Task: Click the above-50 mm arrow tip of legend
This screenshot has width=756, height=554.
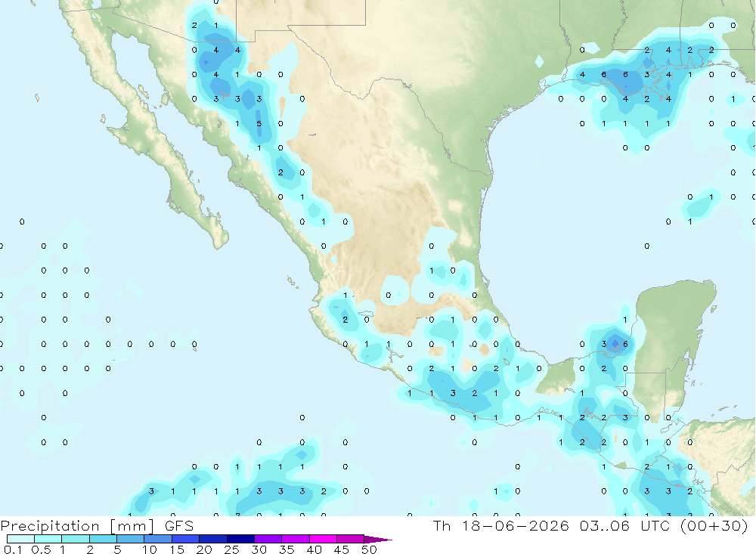Action: click(378, 540)
